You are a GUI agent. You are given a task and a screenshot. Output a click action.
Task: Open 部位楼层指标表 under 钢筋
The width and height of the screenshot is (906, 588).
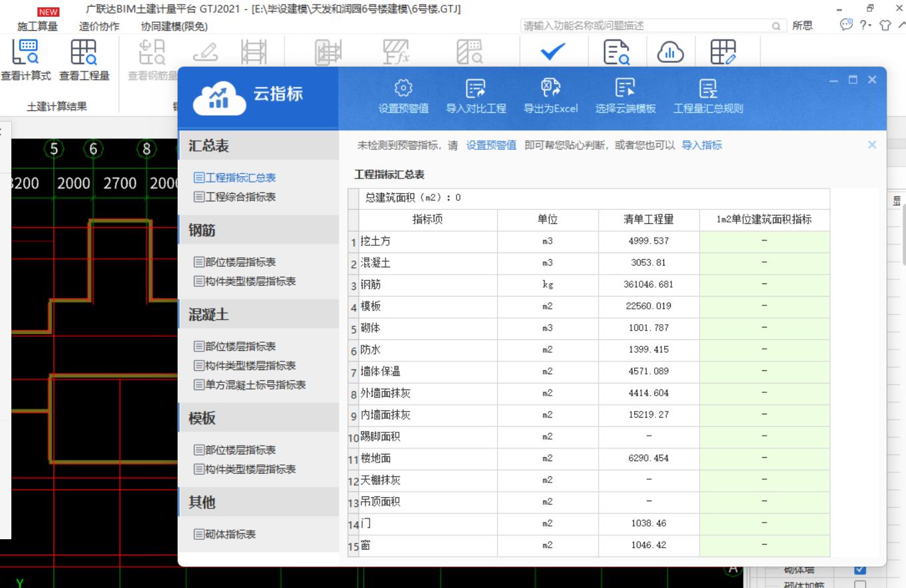(235, 262)
